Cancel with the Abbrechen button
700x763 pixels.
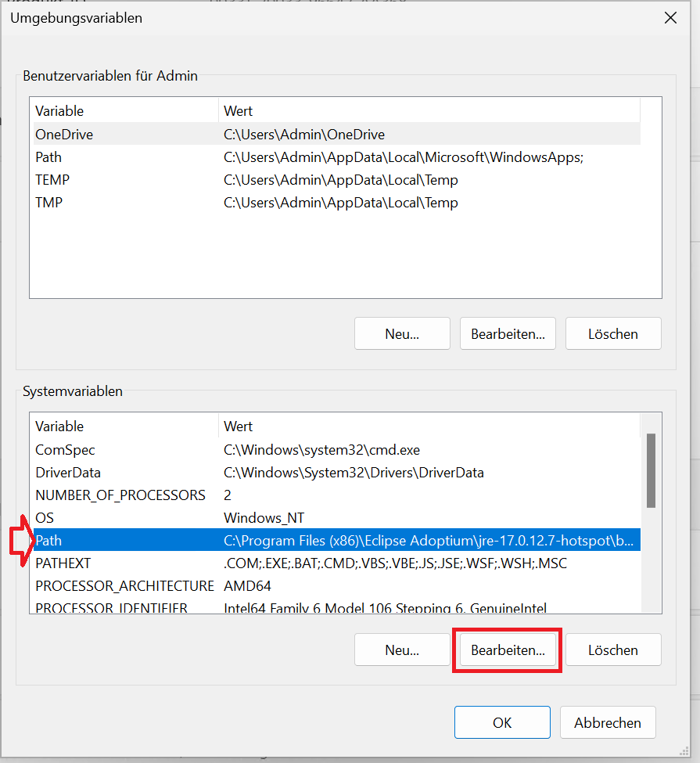pyautogui.click(x=608, y=722)
